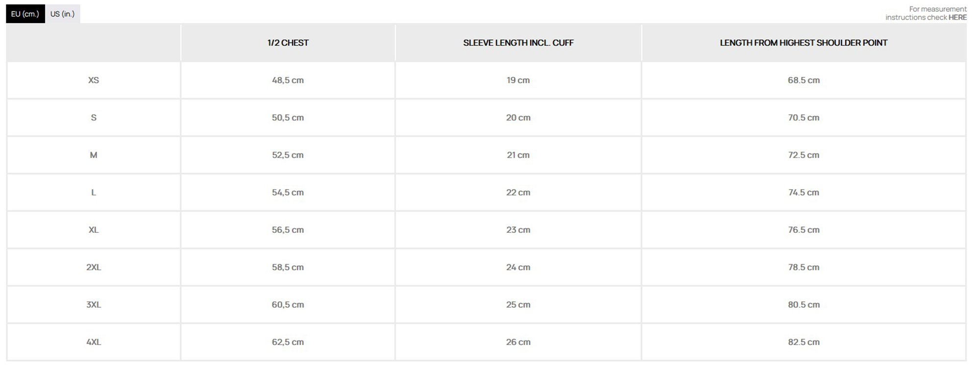Image resolution: width=980 pixels, height=373 pixels.
Task: Click the 26 cm sleeve length cell
Action: coord(518,342)
